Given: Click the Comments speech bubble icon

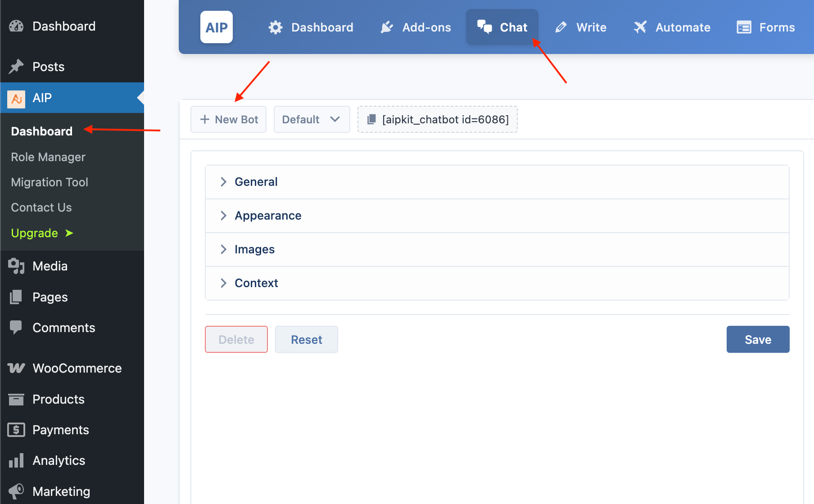Looking at the screenshot, I should (x=16, y=328).
